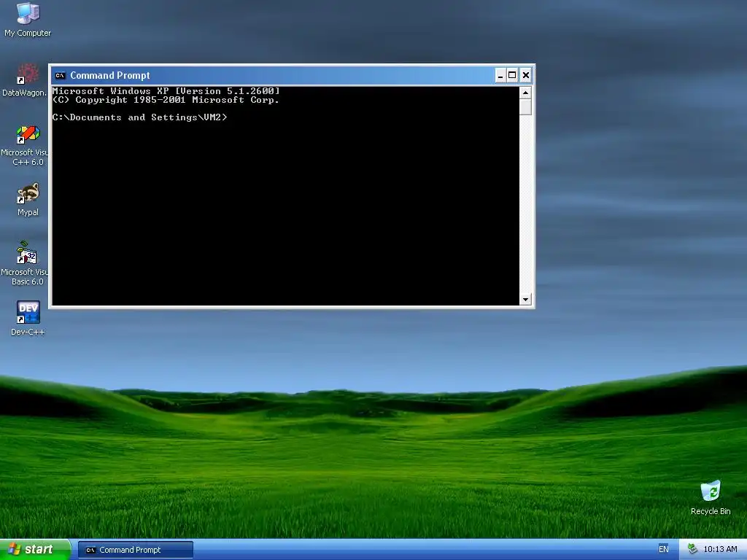Open the Command Prompt title bar system icon
Screen dimensions: 747x560
60,75
